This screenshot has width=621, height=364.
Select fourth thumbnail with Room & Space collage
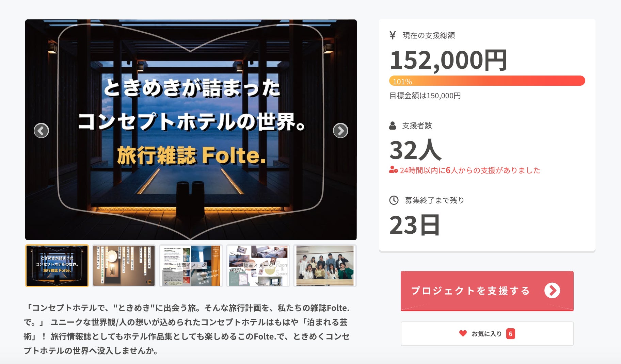pos(258,266)
